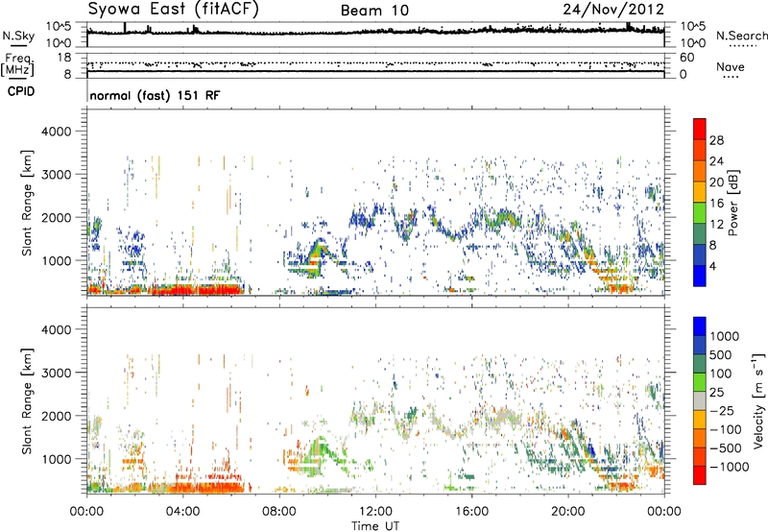The height and width of the screenshot is (532, 768).
Task: Click the '4' label on Power colorbar
Action: [x=713, y=266]
